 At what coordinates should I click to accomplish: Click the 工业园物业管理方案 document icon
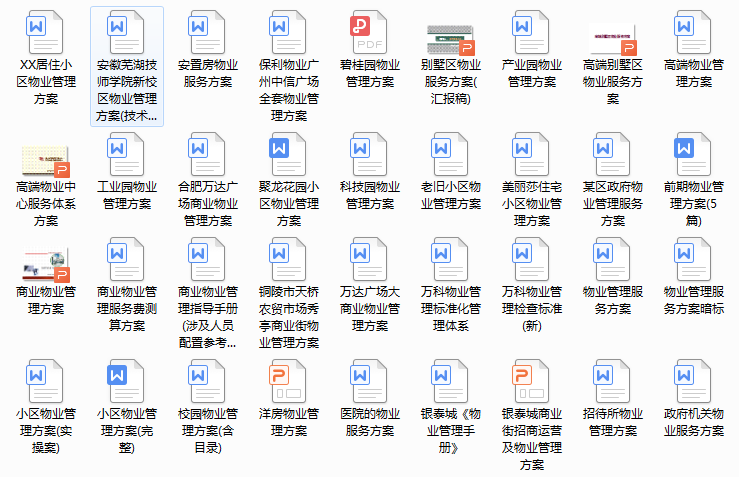126,154
